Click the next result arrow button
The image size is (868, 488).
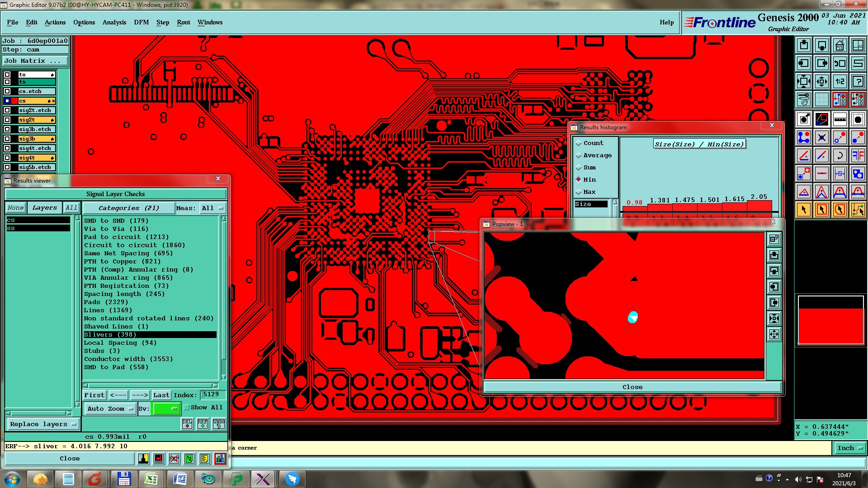pos(140,395)
